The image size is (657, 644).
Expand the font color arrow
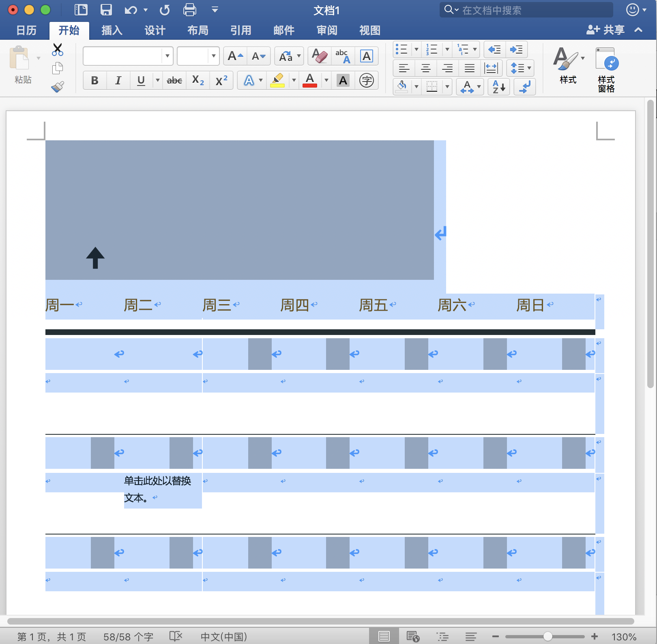[x=326, y=80]
